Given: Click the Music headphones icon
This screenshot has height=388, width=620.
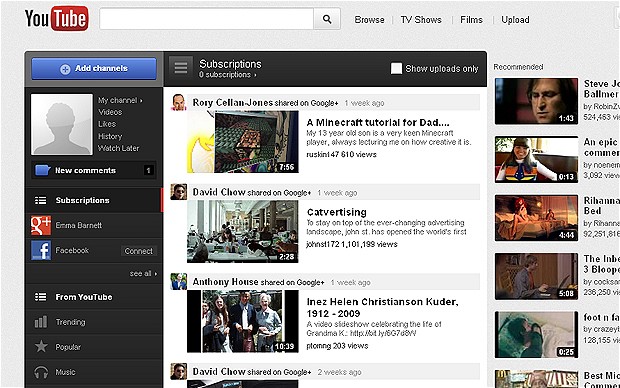Looking at the screenshot, I should point(41,372).
